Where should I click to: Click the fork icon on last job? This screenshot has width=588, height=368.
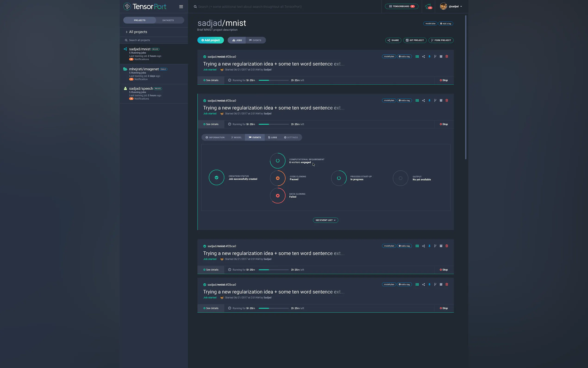tap(435, 284)
